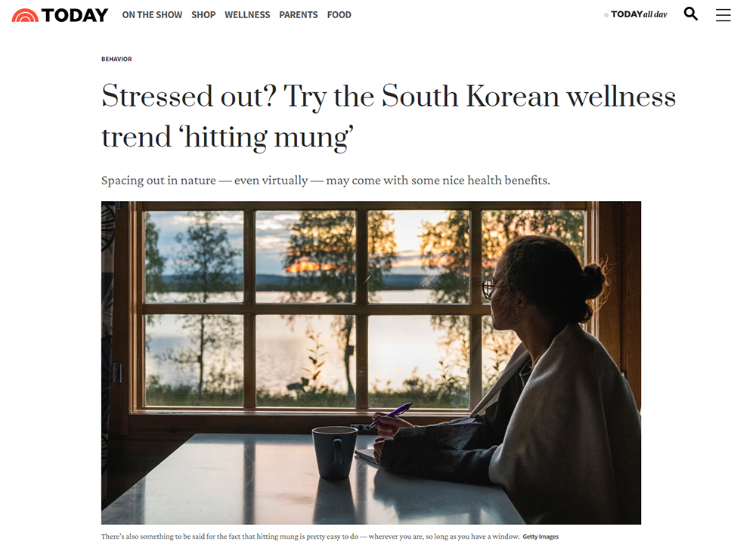Image resolution: width=756 pixels, height=550 pixels.
Task: Click the TODAY sunrise logo icon
Action: tap(25, 15)
